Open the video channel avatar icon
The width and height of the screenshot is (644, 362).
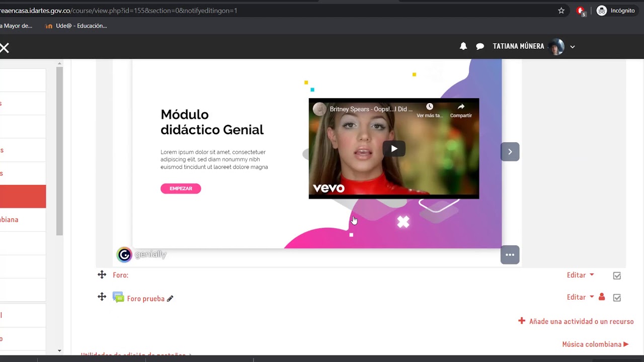tap(319, 109)
